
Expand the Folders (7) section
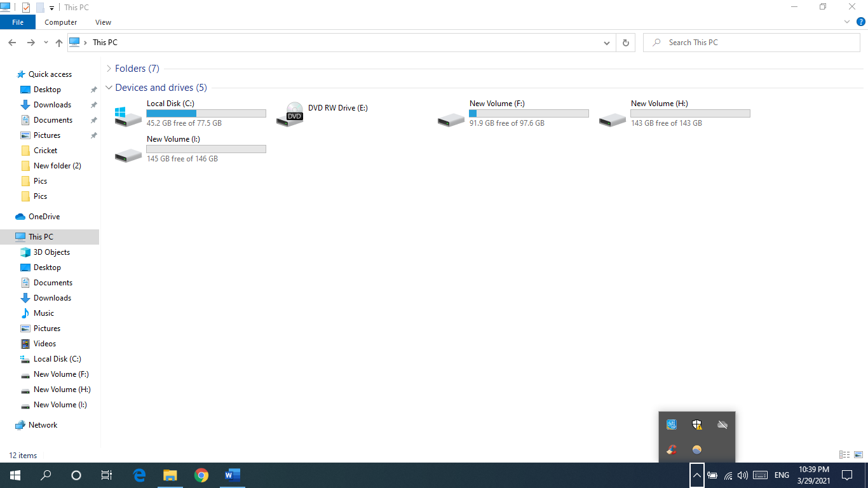pos(108,68)
